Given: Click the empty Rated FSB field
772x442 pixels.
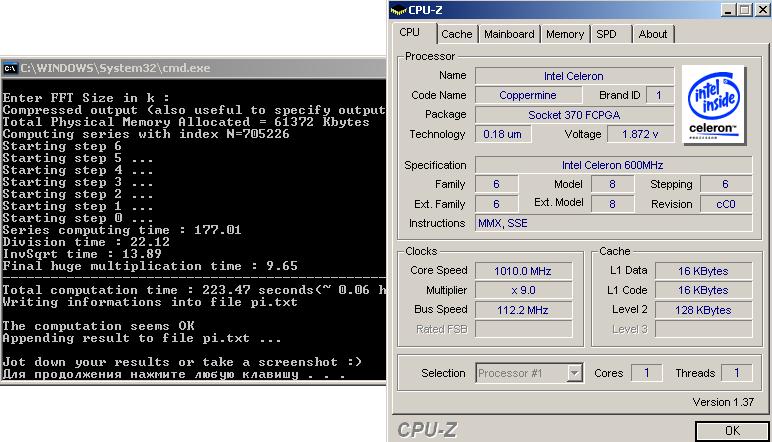Looking at the screenshot, I should 523,329.
